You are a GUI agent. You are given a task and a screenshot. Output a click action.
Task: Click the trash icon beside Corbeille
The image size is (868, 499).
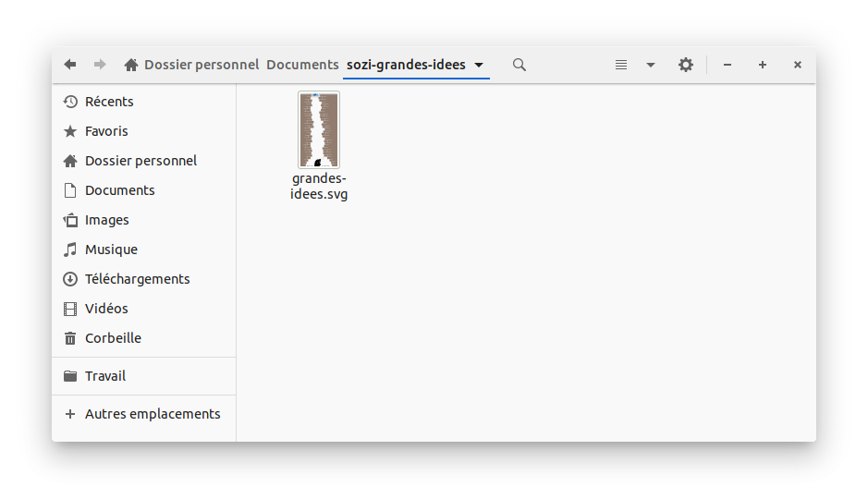click(x=70, y=338)
